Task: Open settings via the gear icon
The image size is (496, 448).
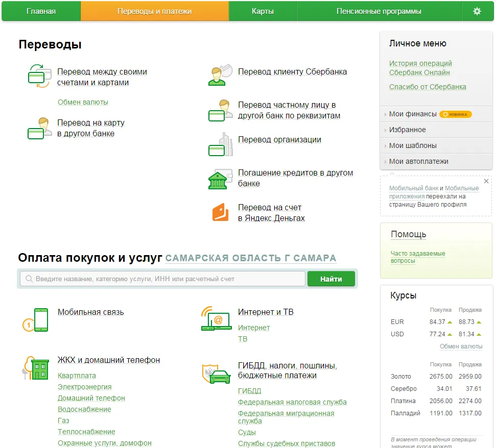Action: 477,11
